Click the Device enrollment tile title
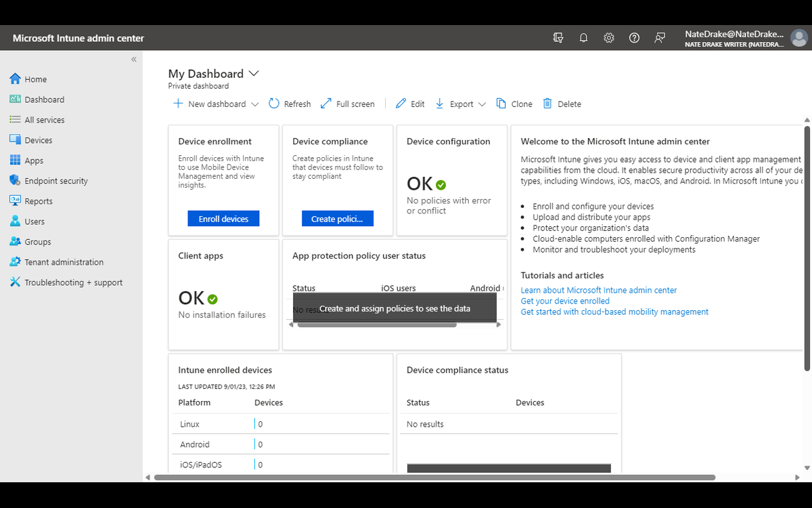The image size is (812, 508). [215, 142]
